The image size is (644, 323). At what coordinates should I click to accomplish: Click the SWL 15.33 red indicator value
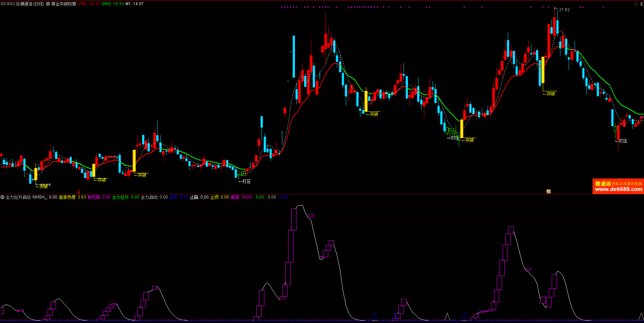coord(89,4)
